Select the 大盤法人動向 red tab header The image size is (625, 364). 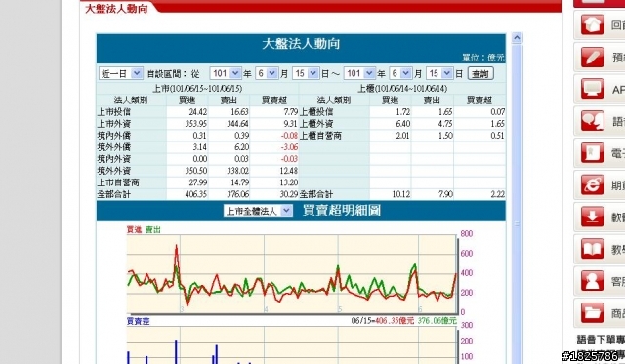tap(116, 8)
